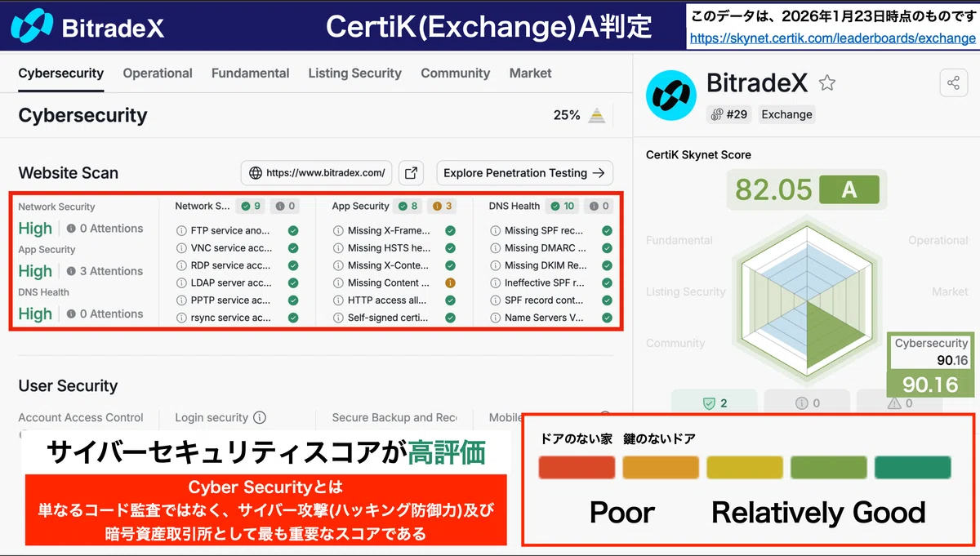Click the orange warning icon on Missing Content row
Viewport: 980px width, 556px height.
[x=450, y=282]
